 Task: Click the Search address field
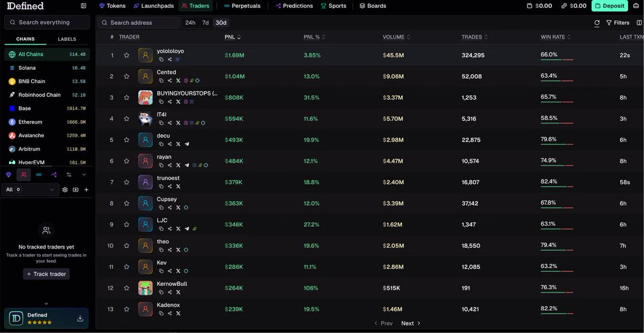(138, 23)
